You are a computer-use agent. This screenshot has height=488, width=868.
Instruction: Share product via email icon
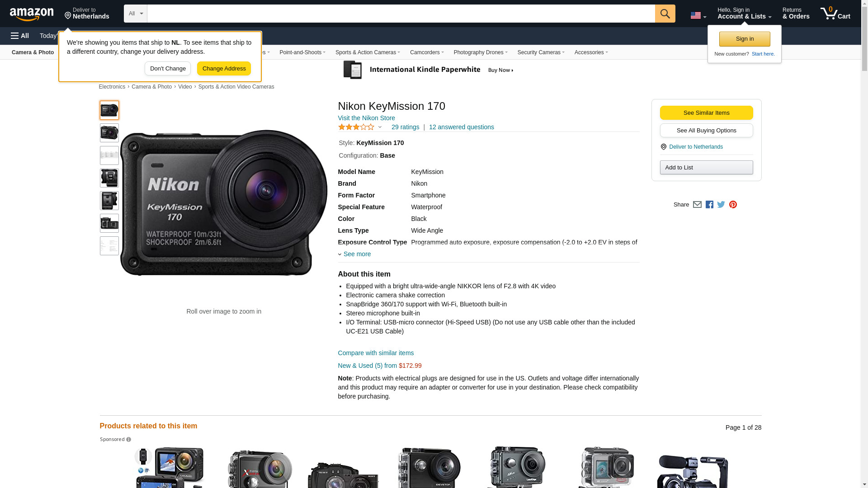tap(697, 205)
